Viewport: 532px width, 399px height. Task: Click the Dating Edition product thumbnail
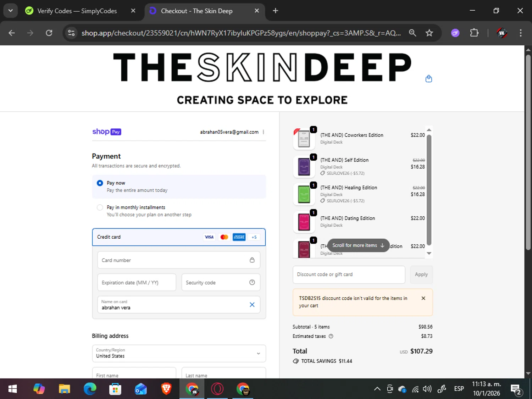tap(304, 222)
